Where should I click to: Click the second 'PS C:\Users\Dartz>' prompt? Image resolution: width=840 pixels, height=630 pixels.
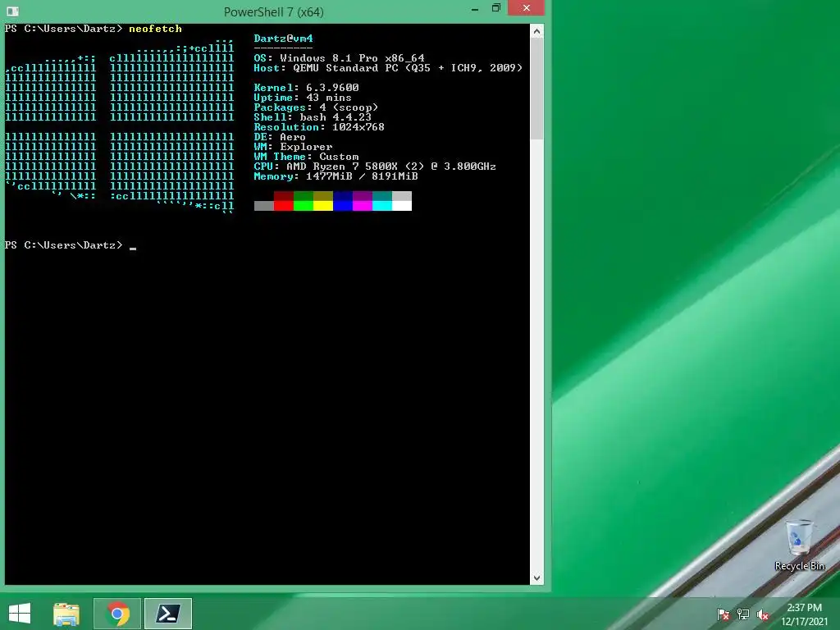click(x=63, y=245)
